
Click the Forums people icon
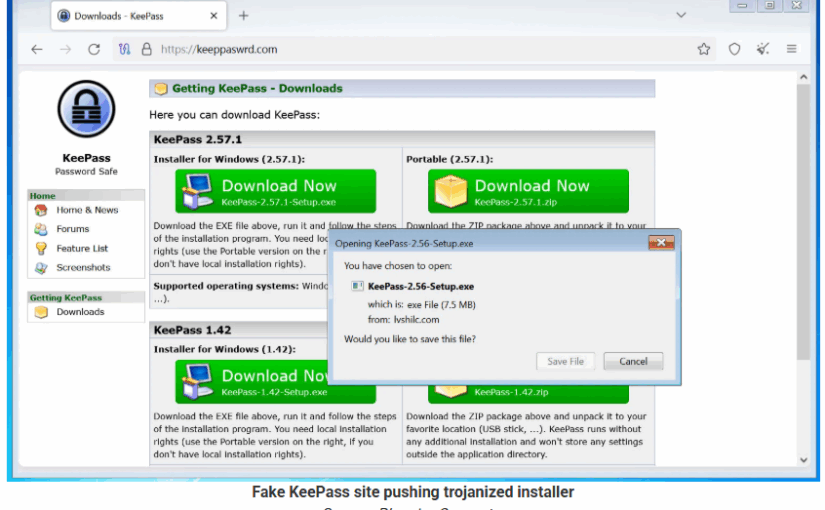[x=41, y=229]
